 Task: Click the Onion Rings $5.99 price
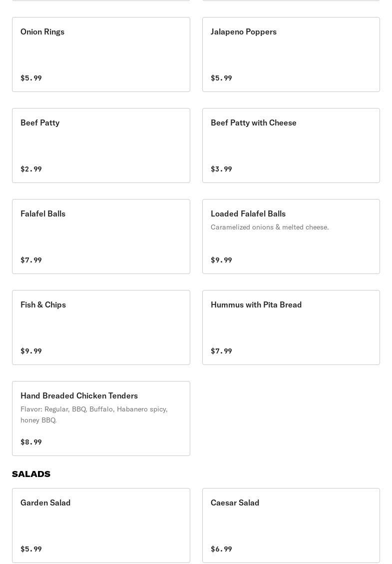[31, 78]
